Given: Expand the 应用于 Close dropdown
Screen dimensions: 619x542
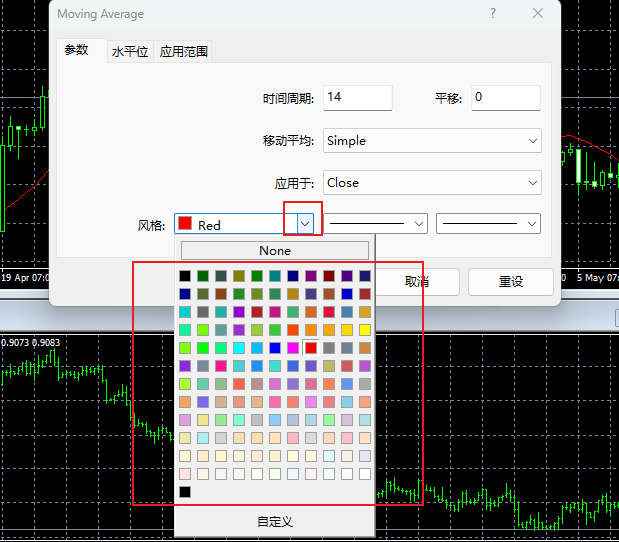Looking at the screenshot, I should (x=432, y=183).
